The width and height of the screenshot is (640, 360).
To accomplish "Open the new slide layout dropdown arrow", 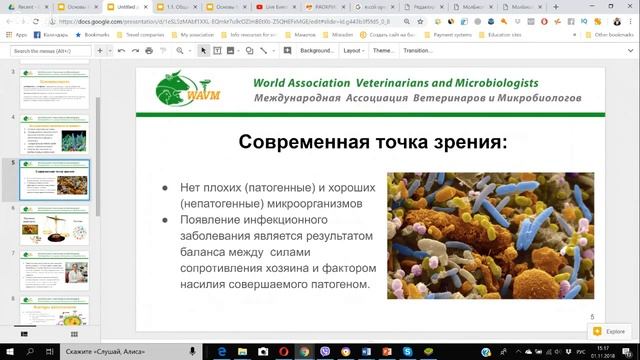I will [x=110, y=51].
